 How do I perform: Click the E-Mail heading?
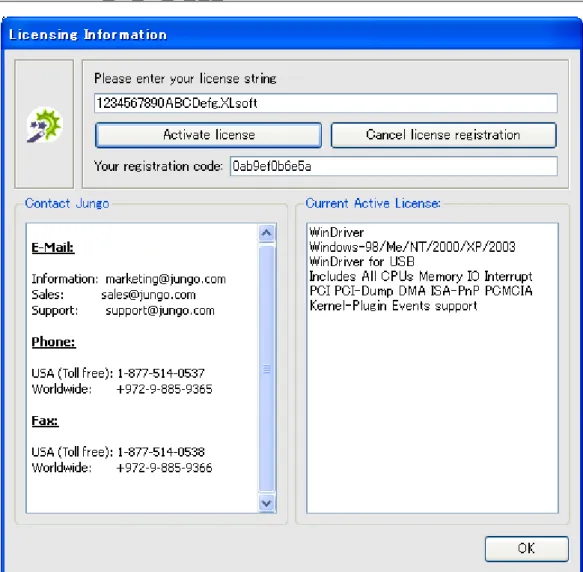click(x=53, y=247)
